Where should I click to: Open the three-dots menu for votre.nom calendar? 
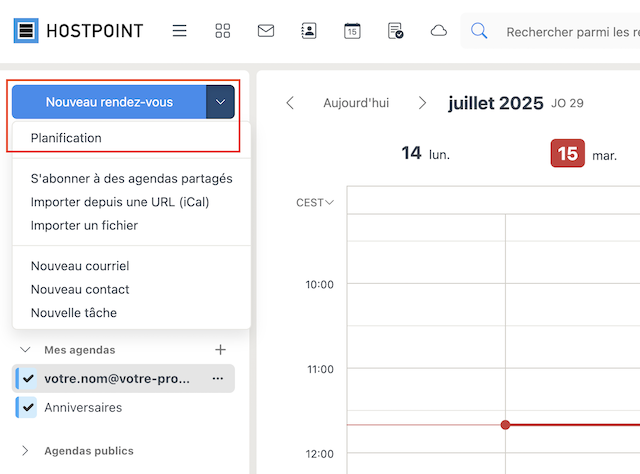coord(218,378)
